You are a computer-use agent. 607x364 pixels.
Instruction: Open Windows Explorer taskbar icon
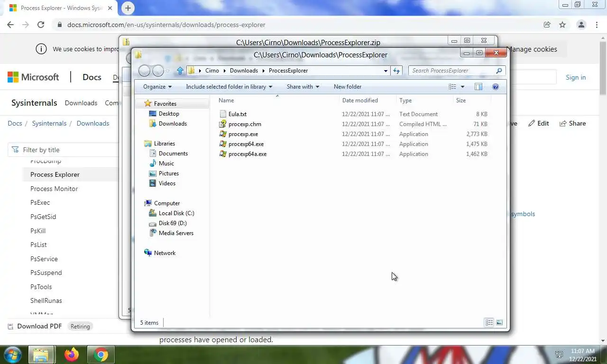41,355
